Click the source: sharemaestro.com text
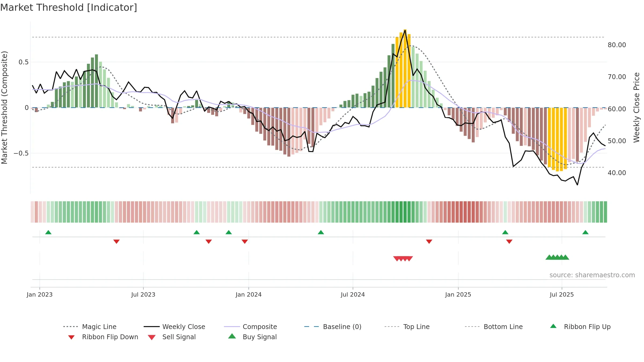This screenshot has width=644, height=362. [x=592, y=275]
